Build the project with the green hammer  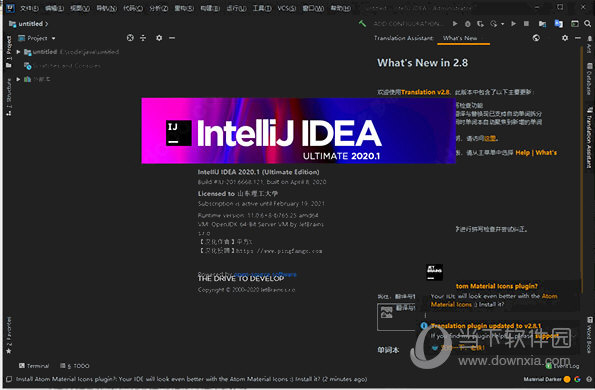[362, 24]
